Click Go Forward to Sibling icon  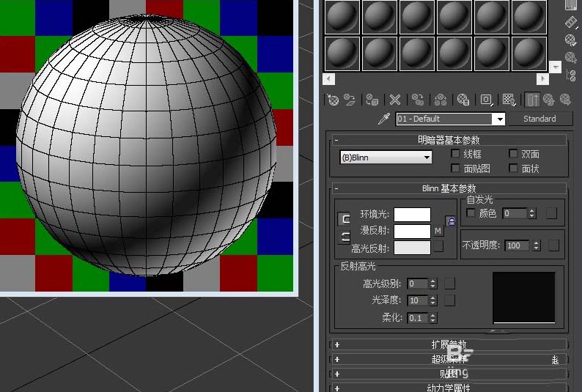coord(565,100)
